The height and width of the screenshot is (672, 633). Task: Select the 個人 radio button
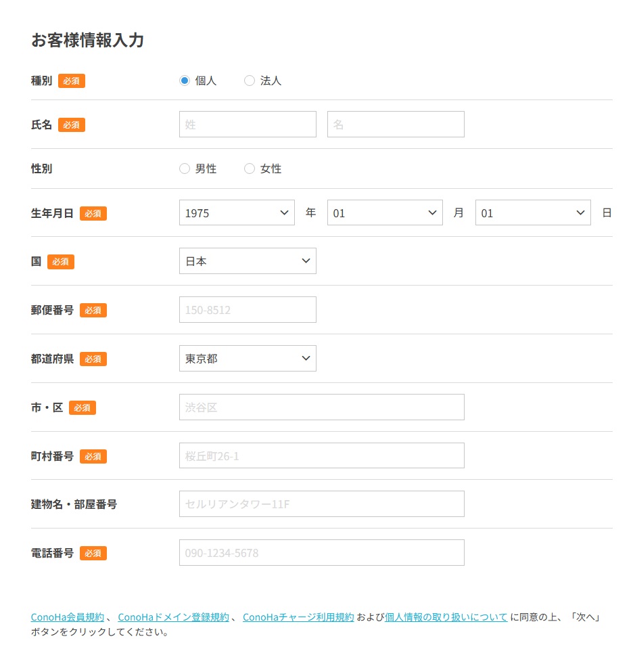(x=185, y=81)
